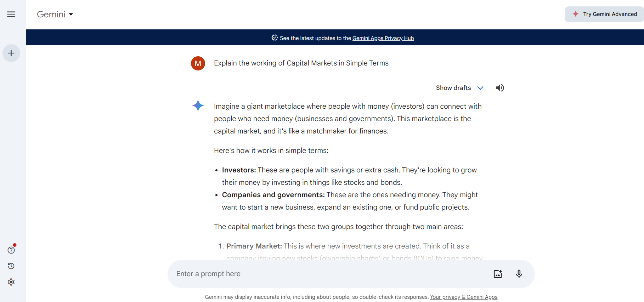Open the hamburger main menu

tap(11, 14)
